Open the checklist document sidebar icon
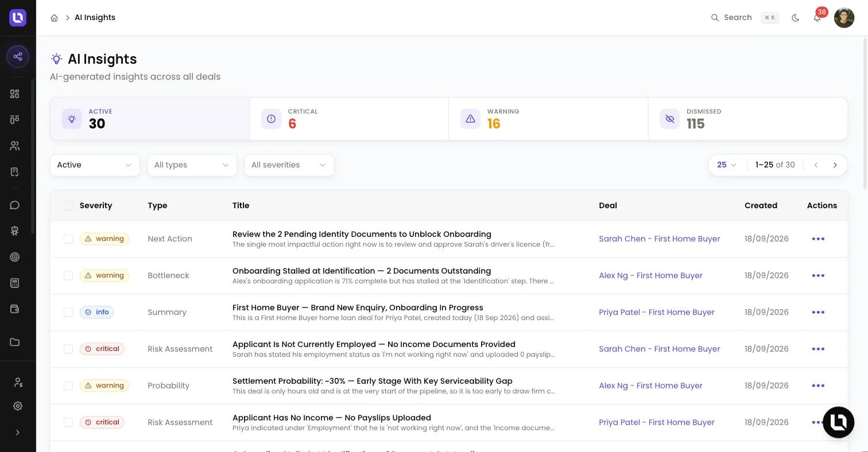 pyautogui.click(x=15, y=172)
